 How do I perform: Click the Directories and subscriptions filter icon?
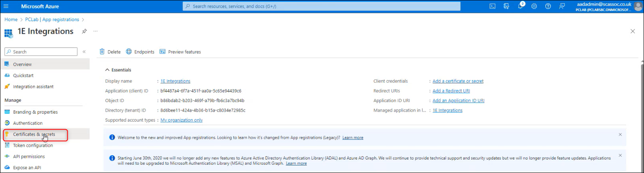tap(506, 6)
